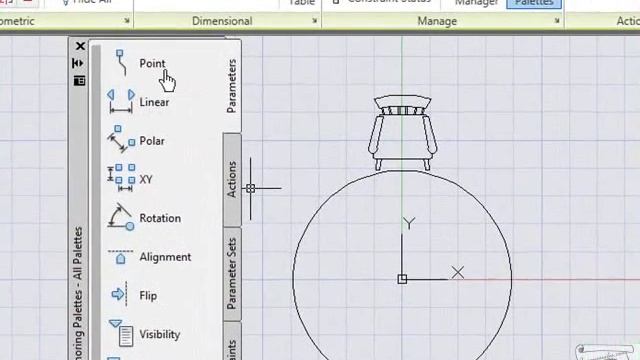The width and height of the screenshot is (640, 360).
Task: Select the XY parameter icon
Action: (x=121, y=178)
